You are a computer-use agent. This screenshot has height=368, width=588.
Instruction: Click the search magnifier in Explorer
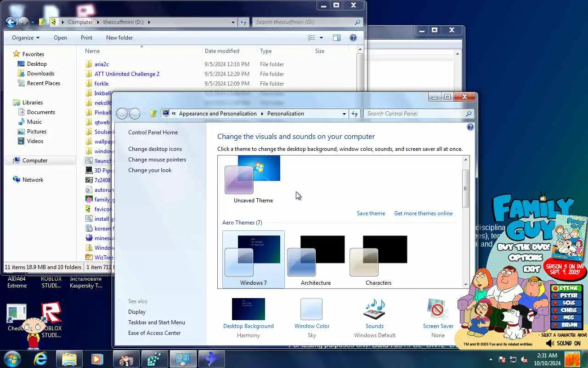coord(357,22)
